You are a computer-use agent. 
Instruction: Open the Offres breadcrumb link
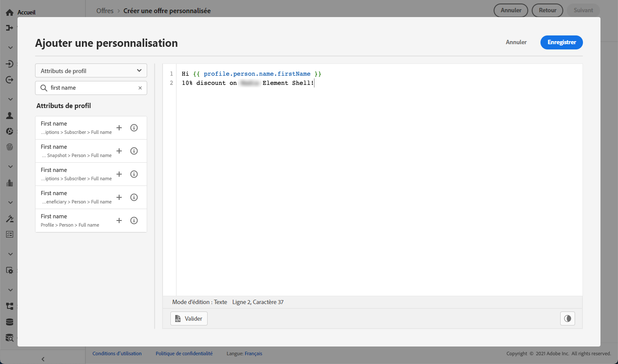point(105,11)
